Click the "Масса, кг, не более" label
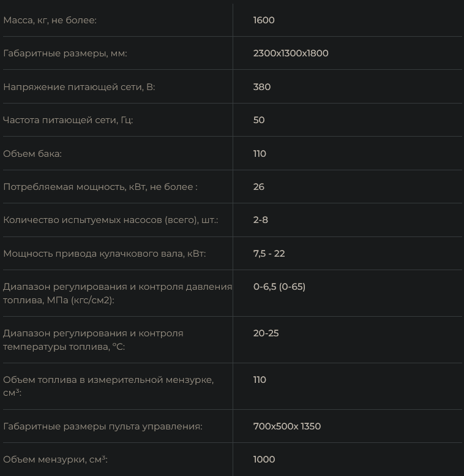This screenshot has width=464, height=476. click(x=50, y=20)
